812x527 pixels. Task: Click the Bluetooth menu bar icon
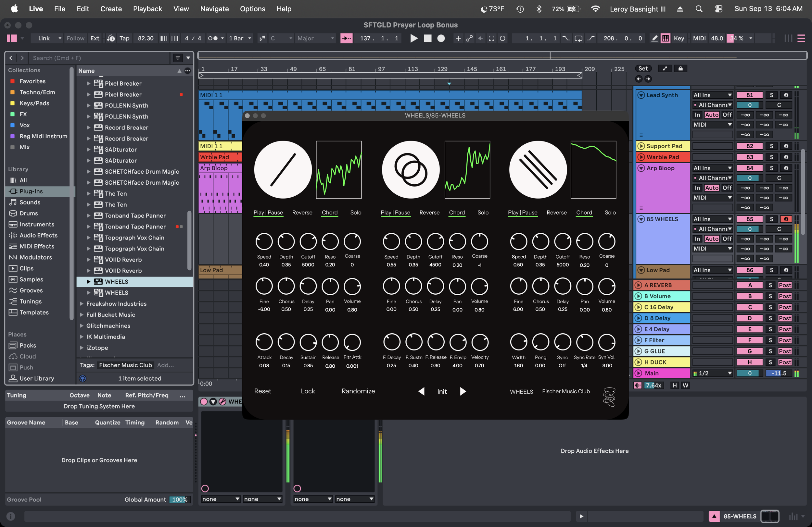coord(539,9)
